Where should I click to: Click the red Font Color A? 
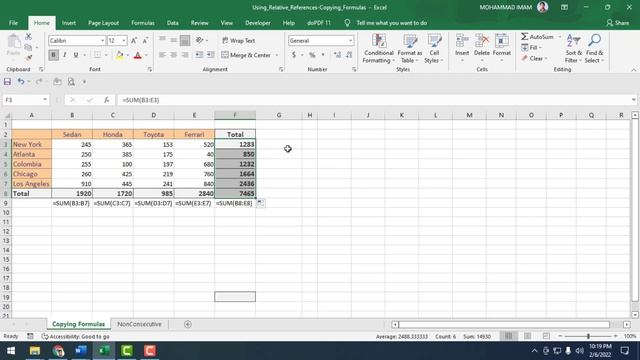click(x=138, y=55)
